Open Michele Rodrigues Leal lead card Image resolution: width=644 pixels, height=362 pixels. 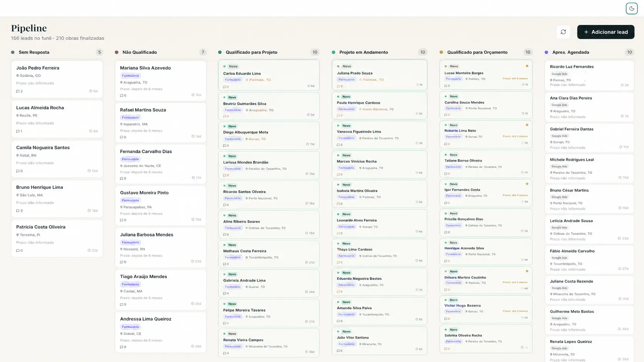pyautogui.click(x=589, y=168)
